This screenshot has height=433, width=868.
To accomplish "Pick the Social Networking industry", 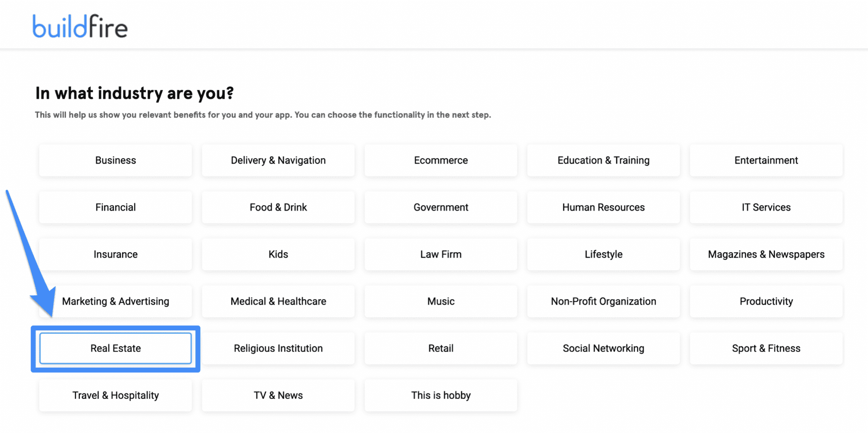I will pos(603,348).
